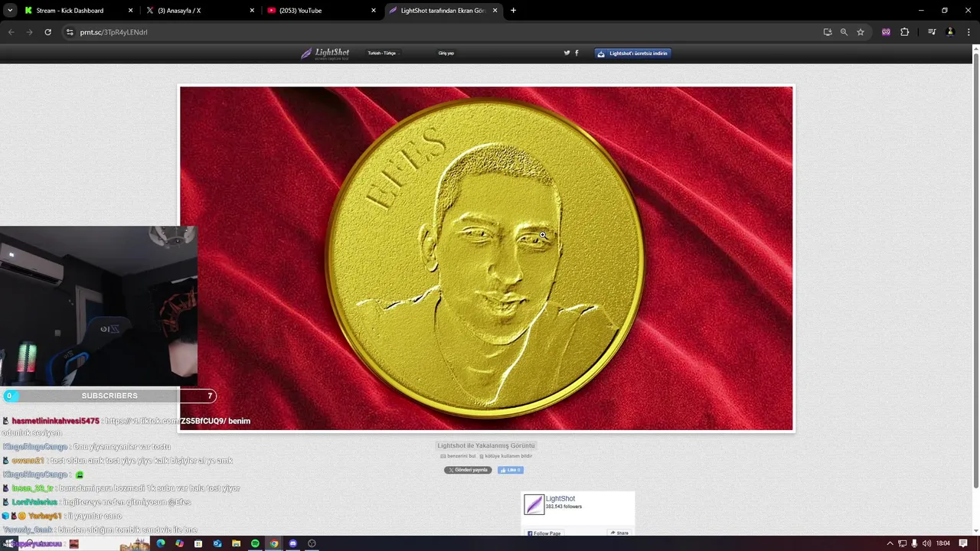Open the tab search dropdown arrow
Image resolution: width=980 pixels, height=551 pixels.
(10, 11)
